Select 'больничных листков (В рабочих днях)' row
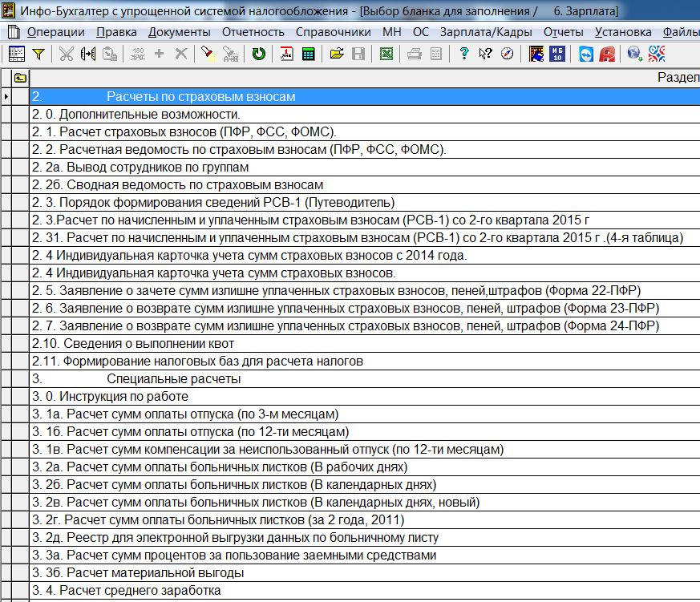The image size is (700, 602). (x=365, y=467)
